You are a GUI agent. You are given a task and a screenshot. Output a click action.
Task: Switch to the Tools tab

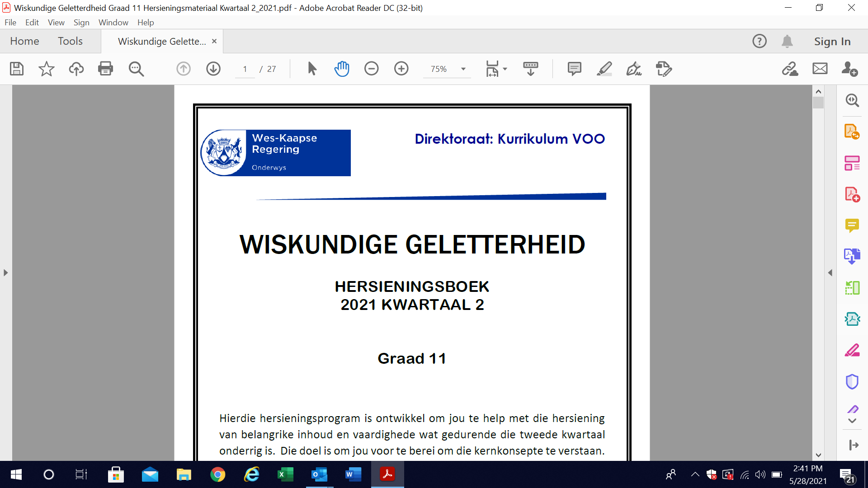coord(70,41)
